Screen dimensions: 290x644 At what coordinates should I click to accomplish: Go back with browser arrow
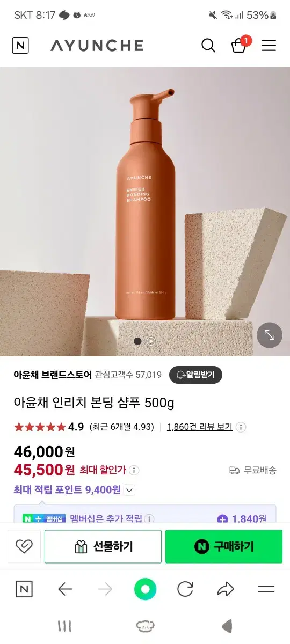[65, 589]
